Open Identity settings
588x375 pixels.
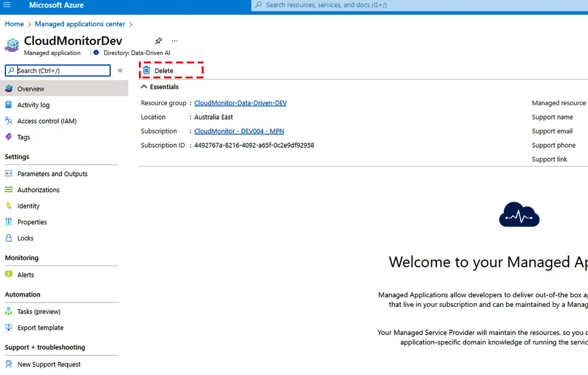click(x=28, y=206)
